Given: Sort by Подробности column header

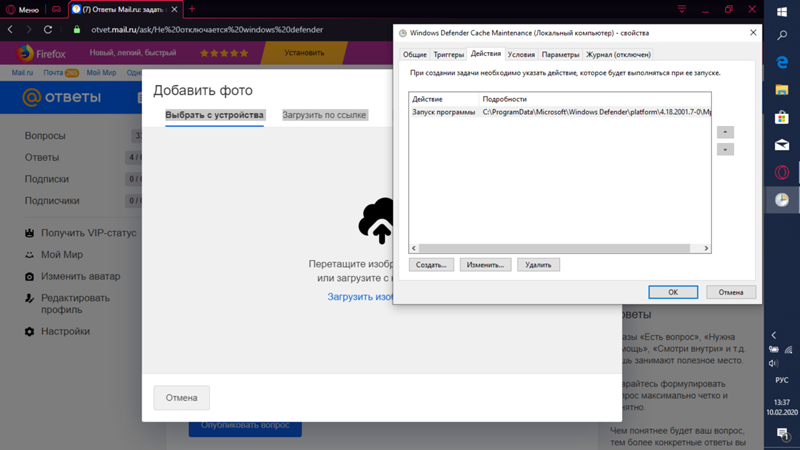Looking at the screenshot, I should tap(595, 99).
